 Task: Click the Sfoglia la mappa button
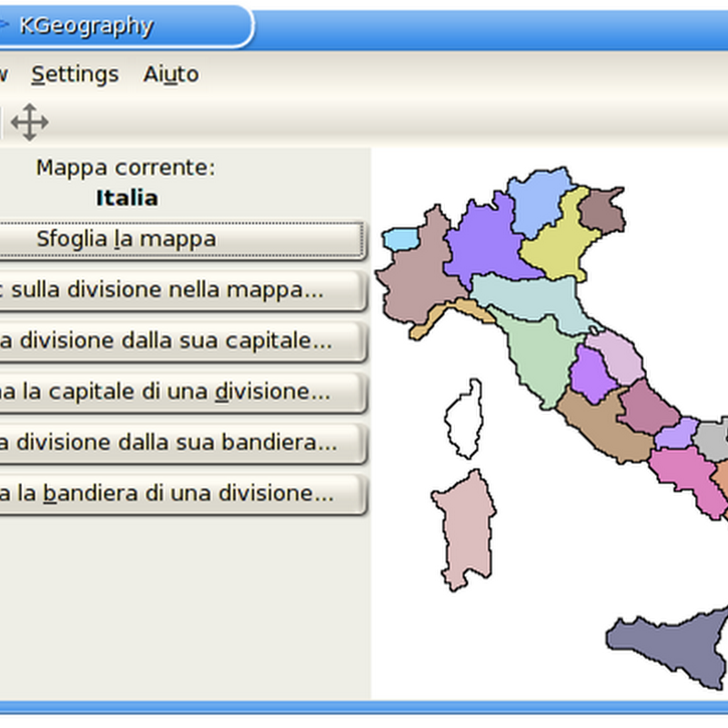(182, 239)
